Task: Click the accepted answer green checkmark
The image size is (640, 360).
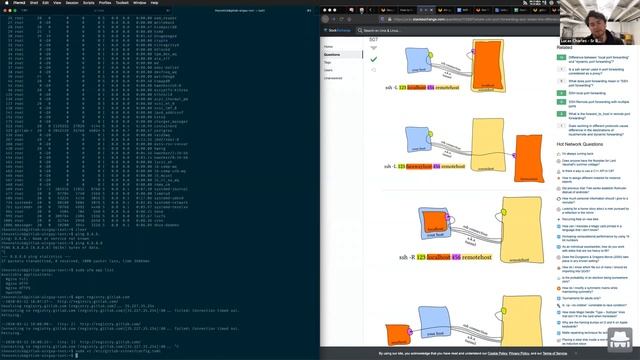Action: click(373, 59)
